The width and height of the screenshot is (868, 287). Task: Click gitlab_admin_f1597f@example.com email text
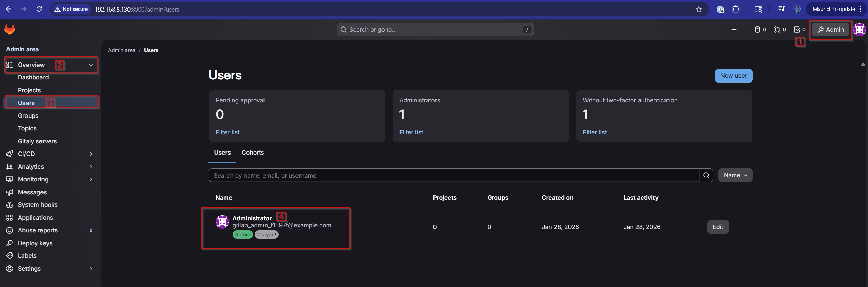(x=282, y=225)
